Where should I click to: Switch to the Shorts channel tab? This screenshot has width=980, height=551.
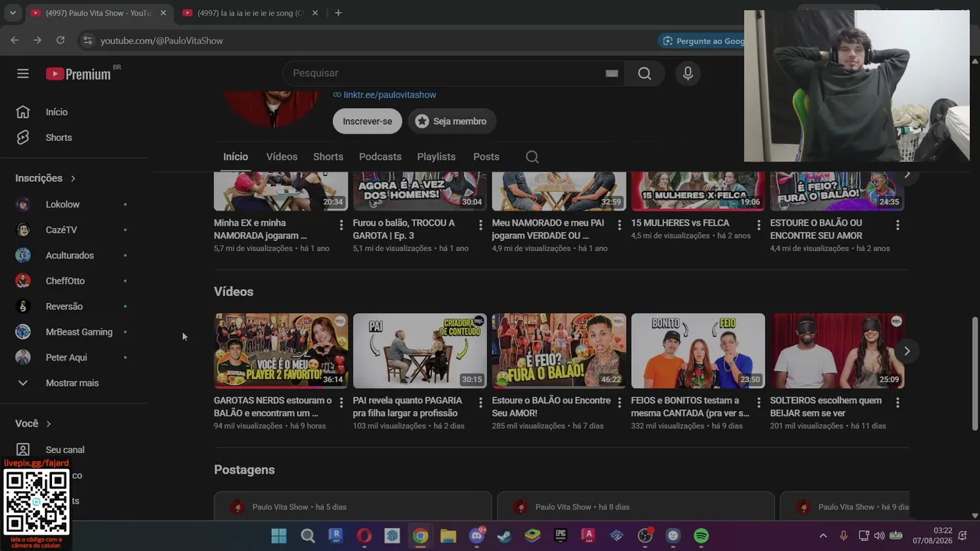coord(328,157)
